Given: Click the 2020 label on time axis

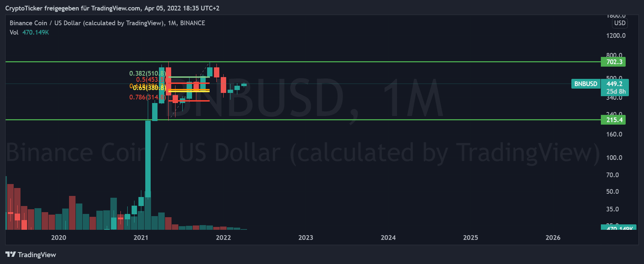Looking at the screenshot, I should 59,238.
